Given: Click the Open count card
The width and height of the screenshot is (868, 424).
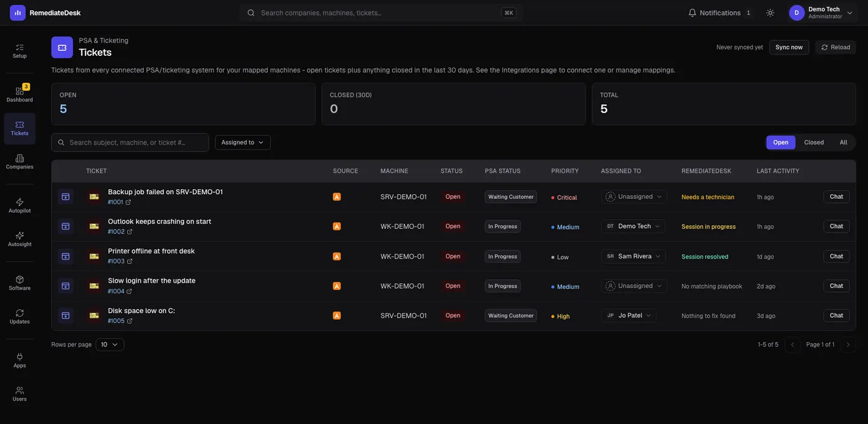Looking at the screenshot, I should click(184, 104).
